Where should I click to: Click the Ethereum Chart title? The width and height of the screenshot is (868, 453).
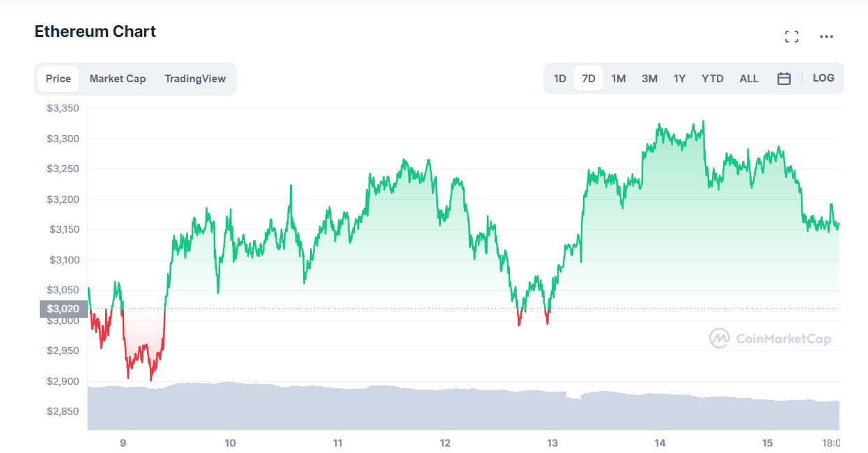[94, 31]
